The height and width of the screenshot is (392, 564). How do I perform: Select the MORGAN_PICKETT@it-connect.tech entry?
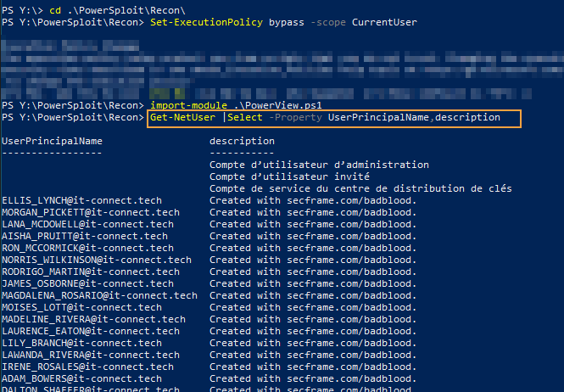click(91, 212)
